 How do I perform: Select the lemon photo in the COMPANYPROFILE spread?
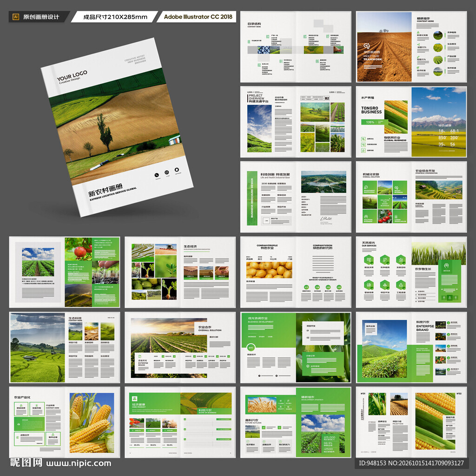(269, 270)
